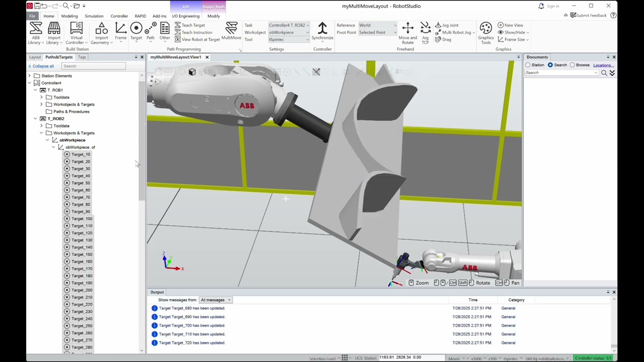Open the Tool dropdown tSpintec

point(289,39)
